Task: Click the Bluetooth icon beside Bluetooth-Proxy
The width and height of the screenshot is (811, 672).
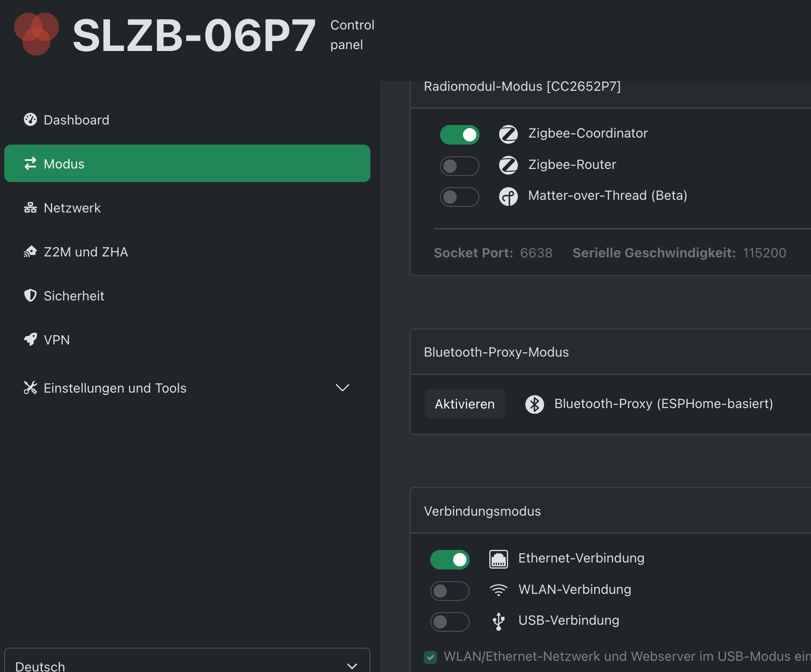Action: [535, 404]
